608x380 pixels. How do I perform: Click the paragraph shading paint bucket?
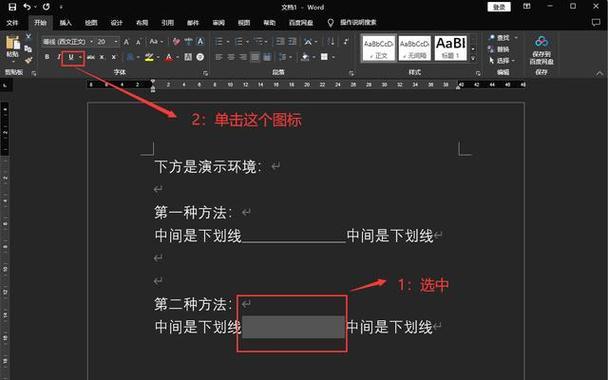pos(305,57)
